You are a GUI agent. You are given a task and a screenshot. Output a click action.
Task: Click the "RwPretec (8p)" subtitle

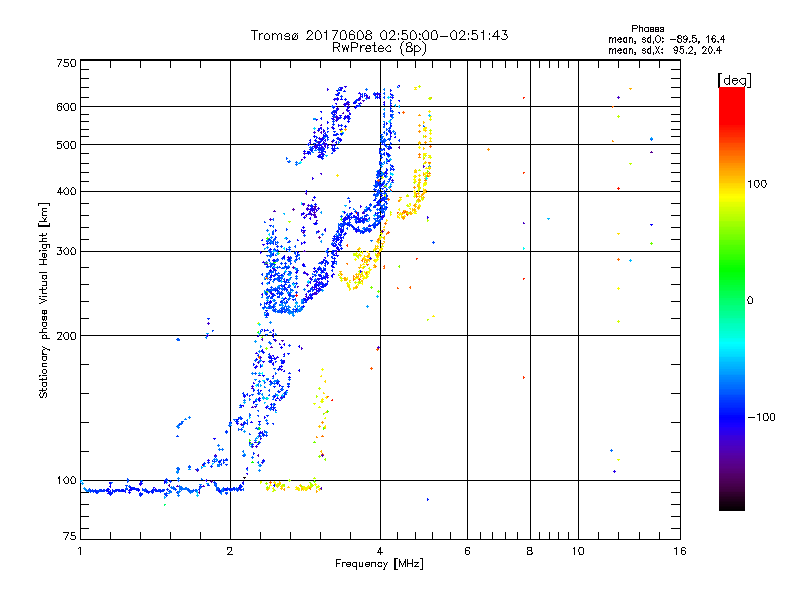(x=379, y=48)
